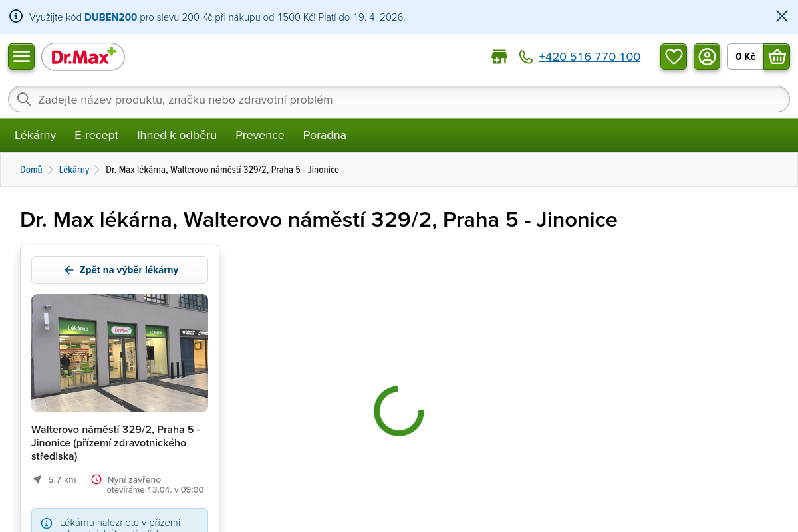The image size is (798, 532).
Task: Dismiss the DUBEN200 promo banner
Action: pos(782,17)
